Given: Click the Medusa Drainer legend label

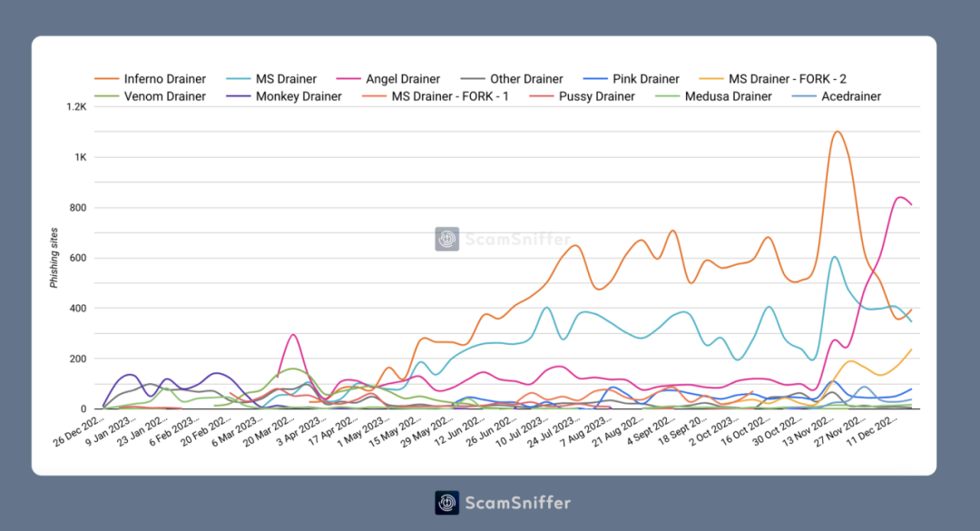Looking at the screenshot, I should tap(728, 96).
